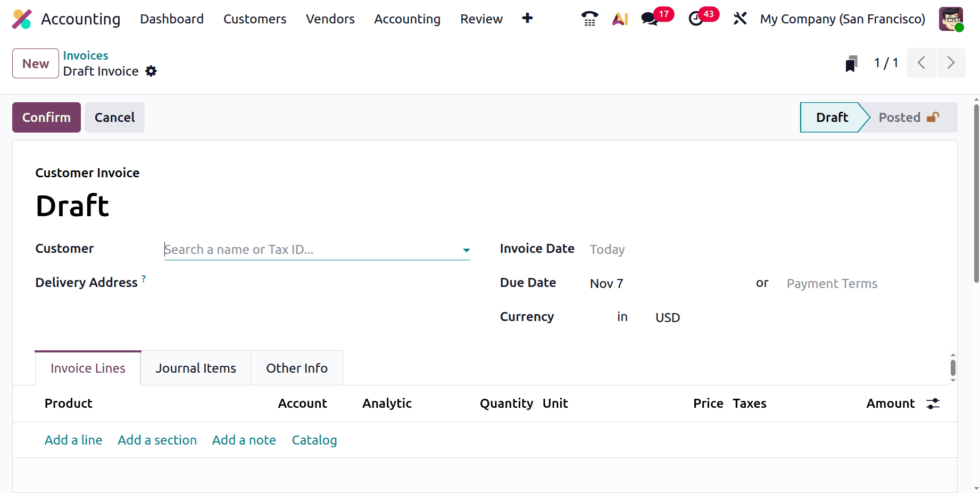Navigate to next record with right chevron
Screen dimensions: 980x493
point(951,63)
